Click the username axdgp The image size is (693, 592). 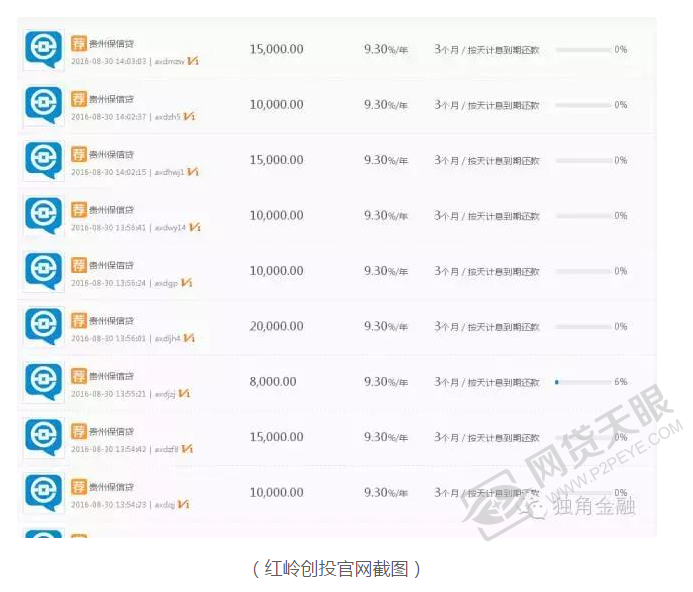coord(166,283)
